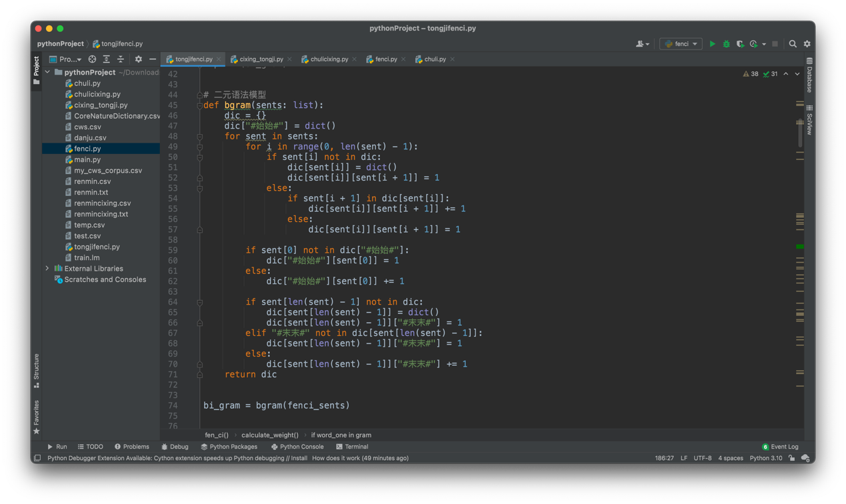Change UTF-8 file encoding in status bar

click(x=702, y=458)
